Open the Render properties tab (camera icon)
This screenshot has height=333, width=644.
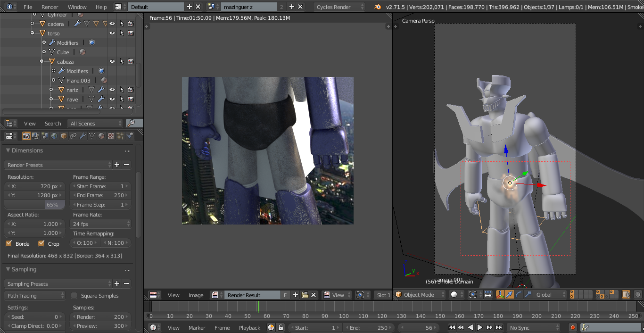[x=26, y=136]
